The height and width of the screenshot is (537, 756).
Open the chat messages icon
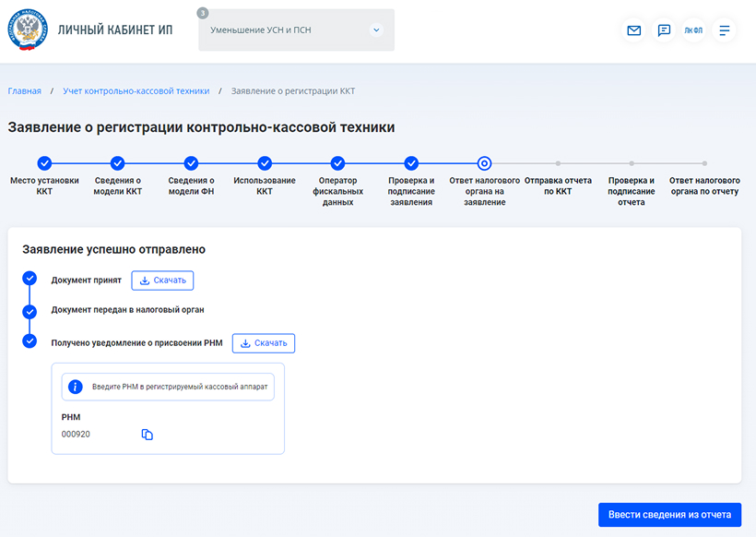tap(664, 30)
